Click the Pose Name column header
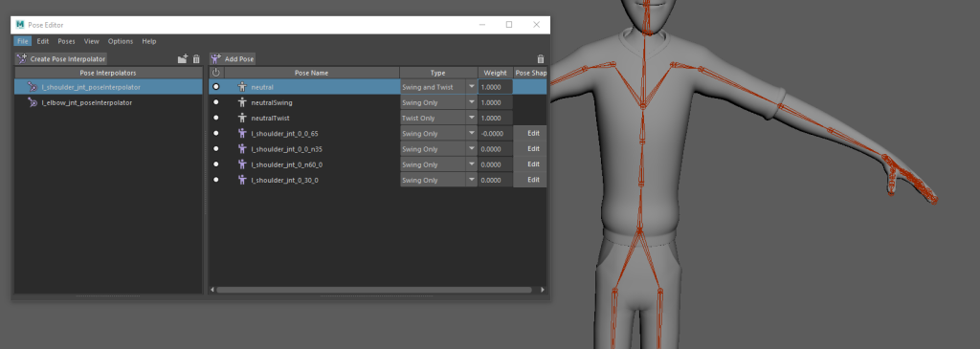Image resolution: width=980 pixels, height=349 pixels. (312, 73)
